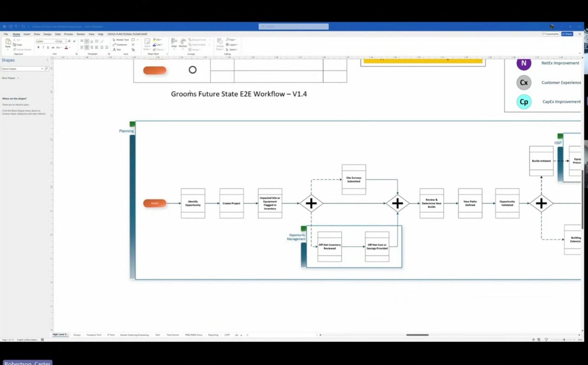This screenshot has width=588, height=365.
Task: Click the Site Surveys Submitted box
Action: [x=354, y=179]
